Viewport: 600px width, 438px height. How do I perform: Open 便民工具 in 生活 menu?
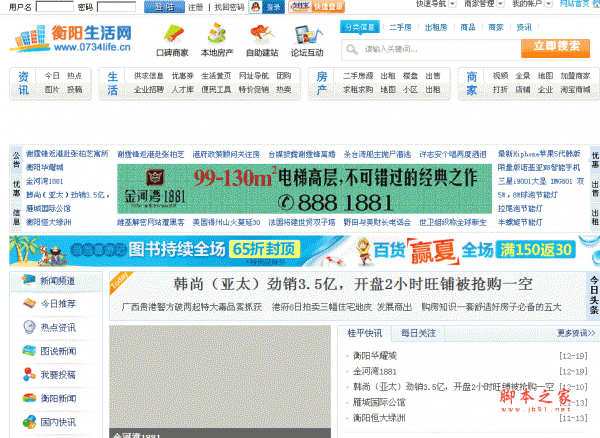(216, 90)
